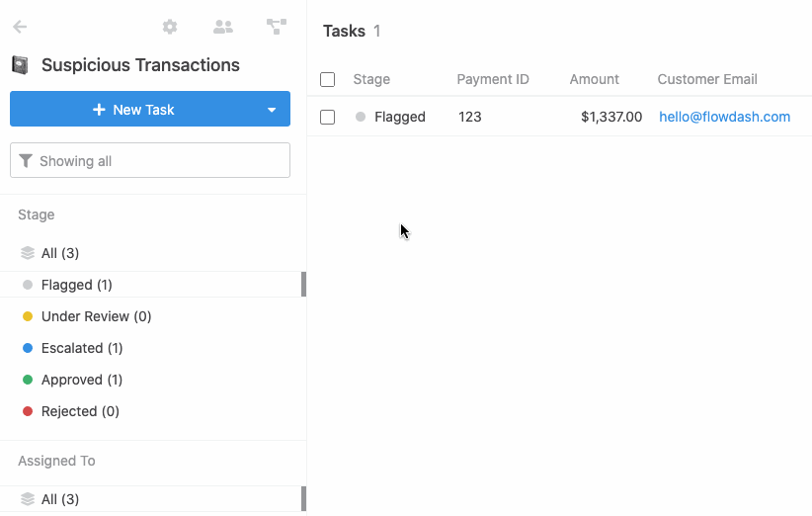The image size is (812, 516).
Task: Click the yellow dot beside Under Review
Action: point(28,316)
